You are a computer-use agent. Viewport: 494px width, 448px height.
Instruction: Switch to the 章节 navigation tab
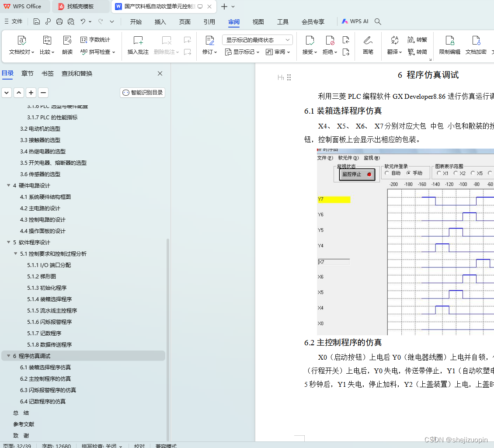click(28, 73)
